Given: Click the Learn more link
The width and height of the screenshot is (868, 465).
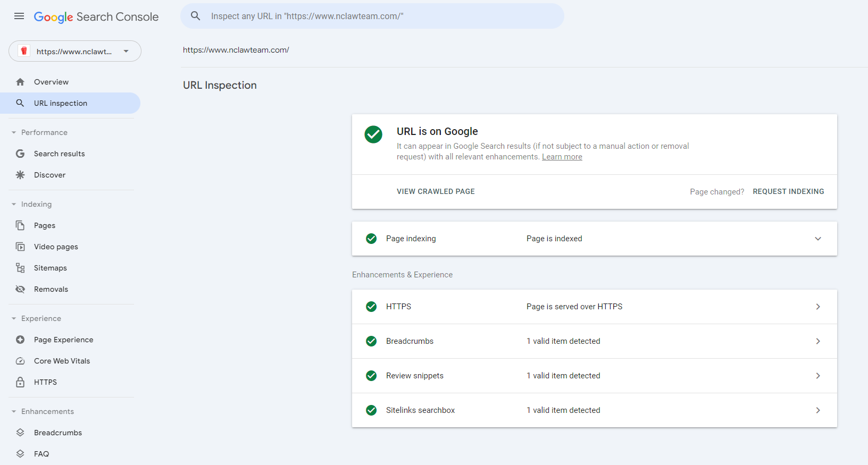Looking at the screenshot, I should point(562,157).
